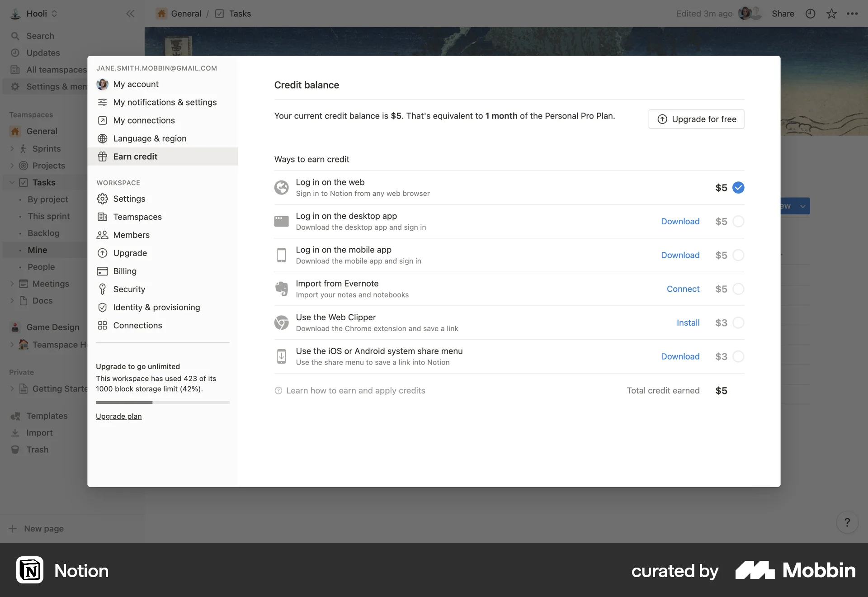
Task: Open Language & region settings
Action: [x=150, y=138]
